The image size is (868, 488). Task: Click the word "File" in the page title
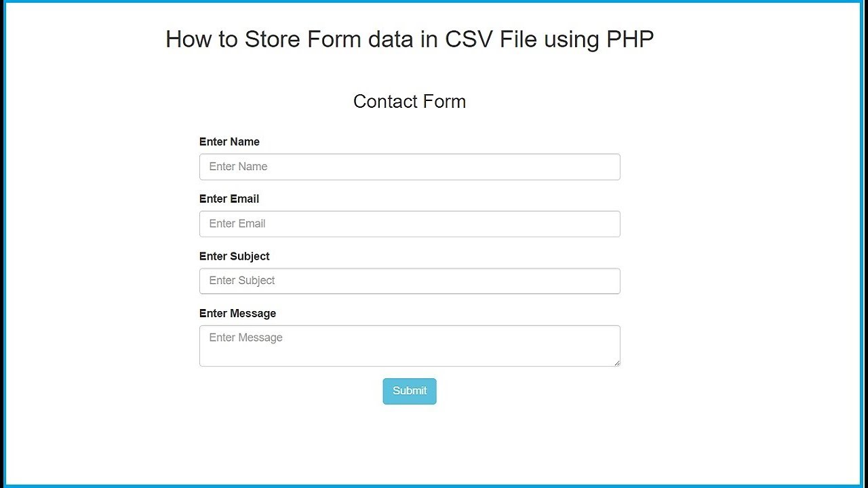point(518,39)
